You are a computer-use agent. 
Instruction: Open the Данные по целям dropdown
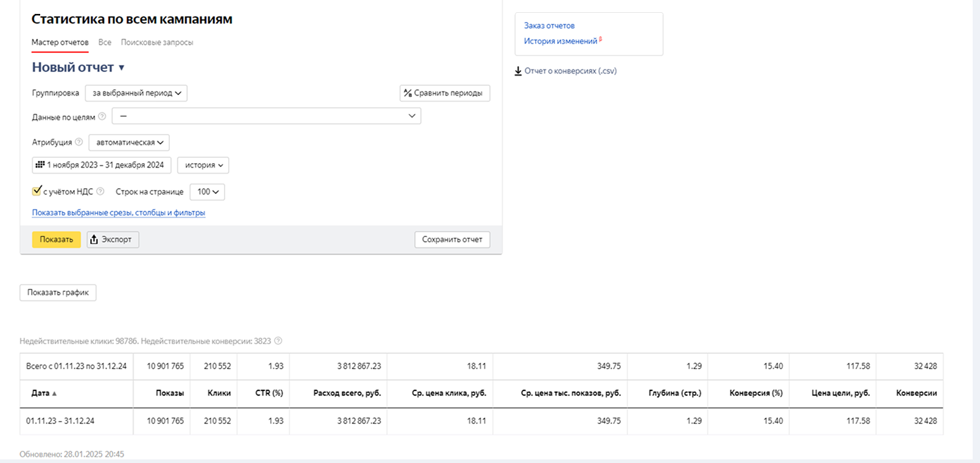point(267,116)
